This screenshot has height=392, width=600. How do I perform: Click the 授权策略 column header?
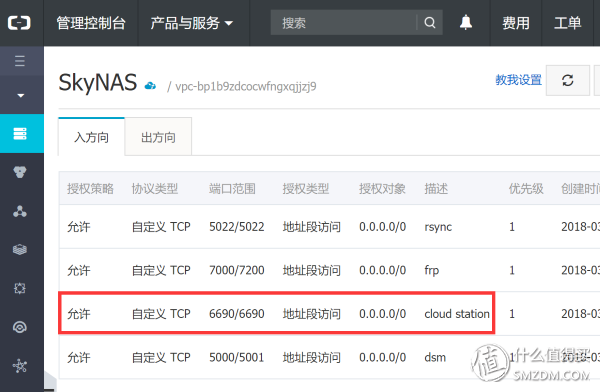point(90,188)
